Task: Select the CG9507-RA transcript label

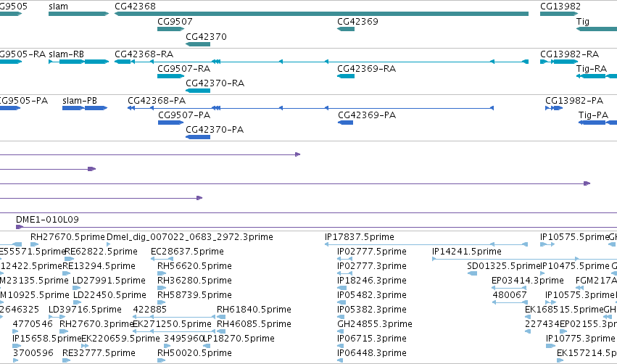Action: tap(183, 69)
